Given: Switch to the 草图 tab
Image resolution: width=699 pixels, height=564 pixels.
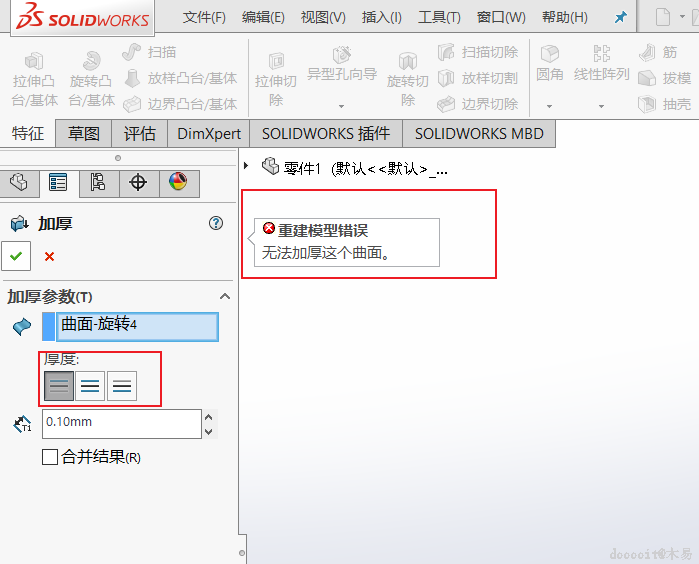Looking at the screenshot, I should pyautogui.click(x=83, y=133).
